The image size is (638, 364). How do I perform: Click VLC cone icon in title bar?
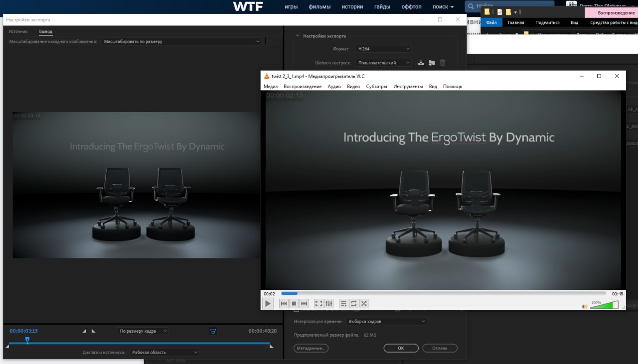tap(267, 76)
